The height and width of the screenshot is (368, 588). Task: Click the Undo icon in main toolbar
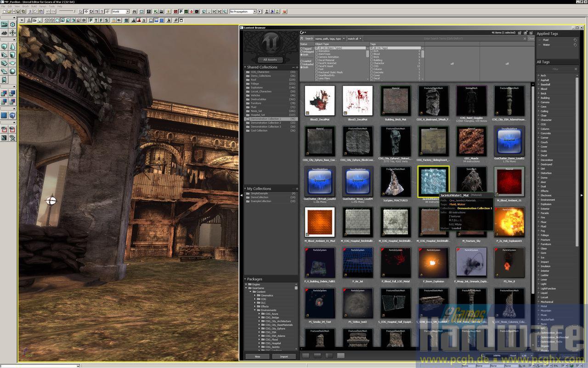(x=48, y=11)
